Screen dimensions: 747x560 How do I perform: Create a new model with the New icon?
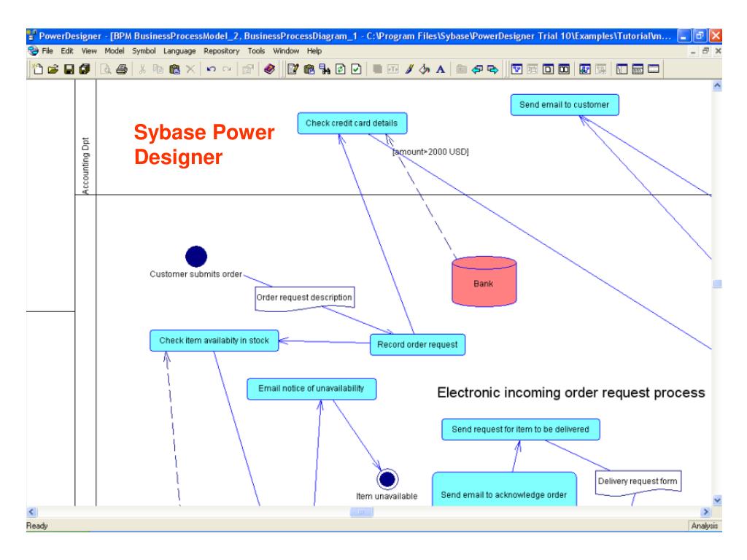point(38,69)
